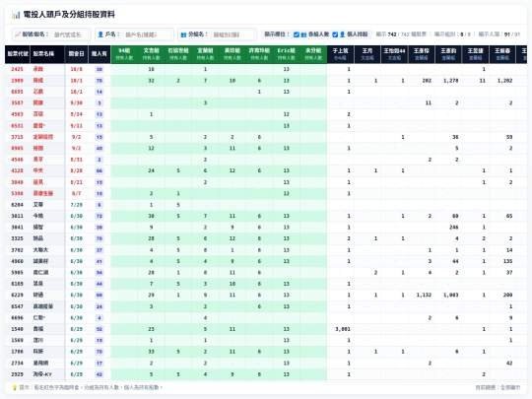
Task: Toggle the 各組人數 column checkbox
Action: click(x=297, y=34)
